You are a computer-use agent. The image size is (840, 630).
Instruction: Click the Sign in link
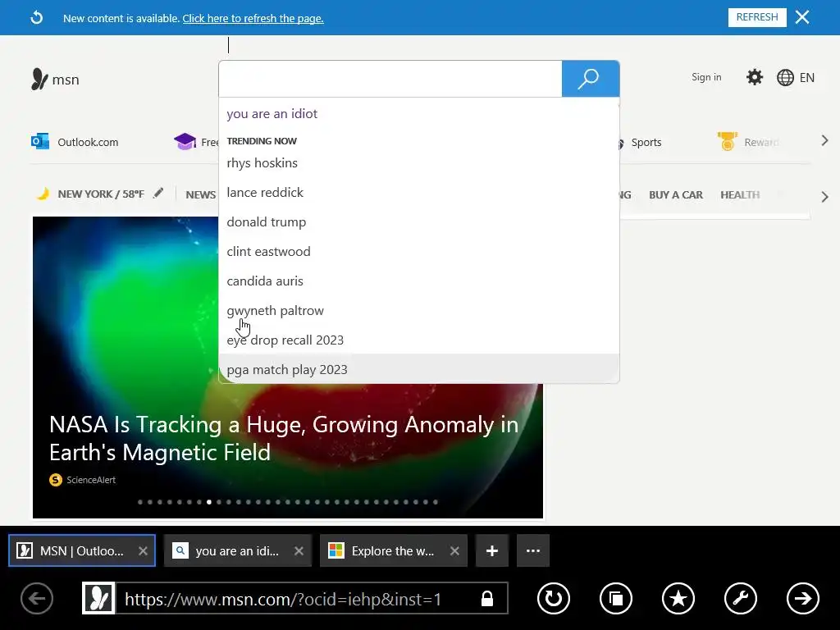(x=706, y=77)
